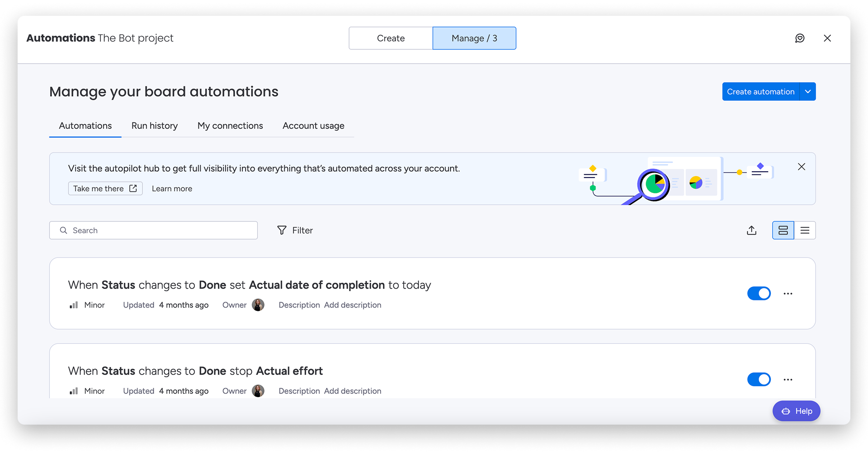
Task: Open Filter funnel icon
Action: pyautogui.click(x=282, y=230)
